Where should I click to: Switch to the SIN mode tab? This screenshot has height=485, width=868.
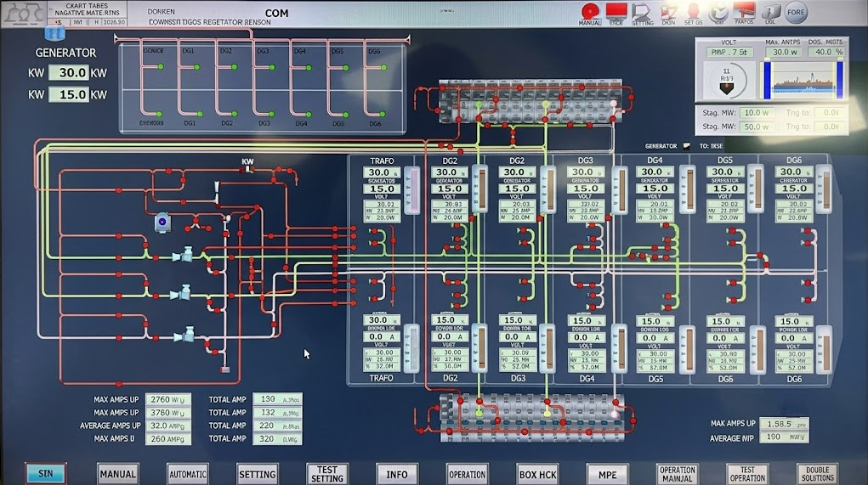click(x=46, y=473)
